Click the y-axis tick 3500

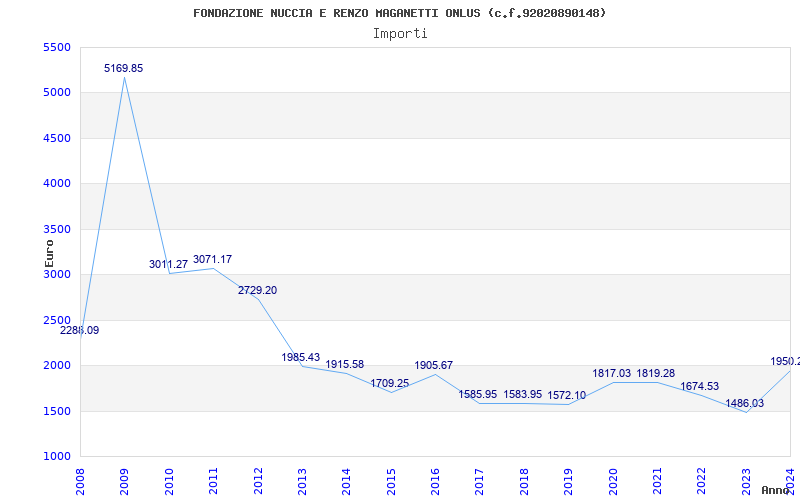coord(57,230)
